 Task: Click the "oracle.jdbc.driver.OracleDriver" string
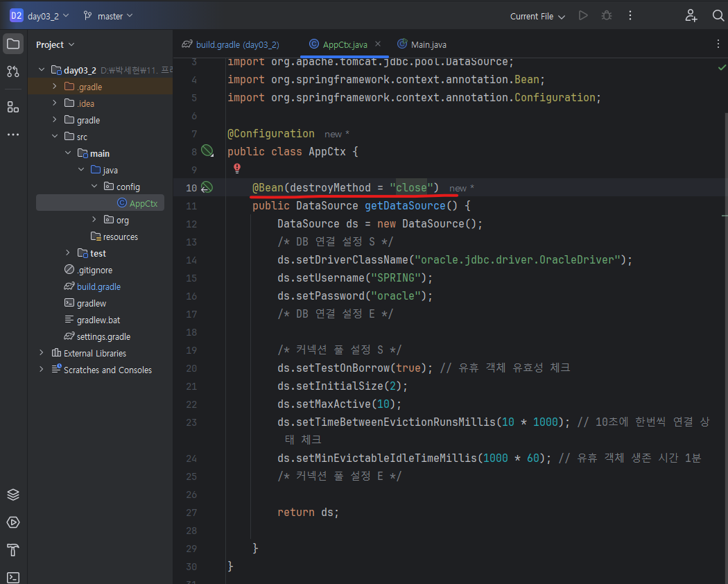518,259
